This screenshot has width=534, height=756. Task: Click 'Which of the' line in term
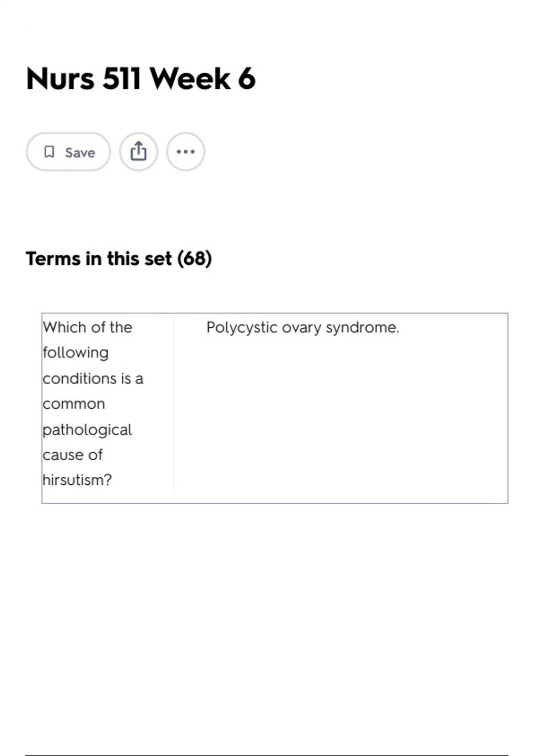point(88,327)
